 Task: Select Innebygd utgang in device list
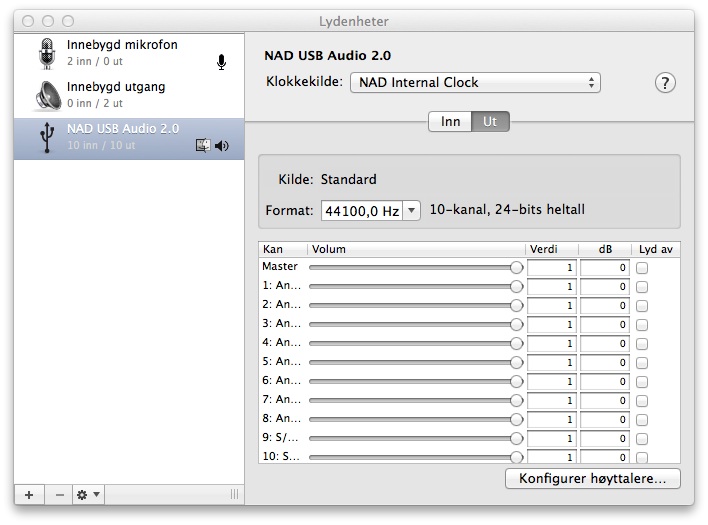pos(115,96)
